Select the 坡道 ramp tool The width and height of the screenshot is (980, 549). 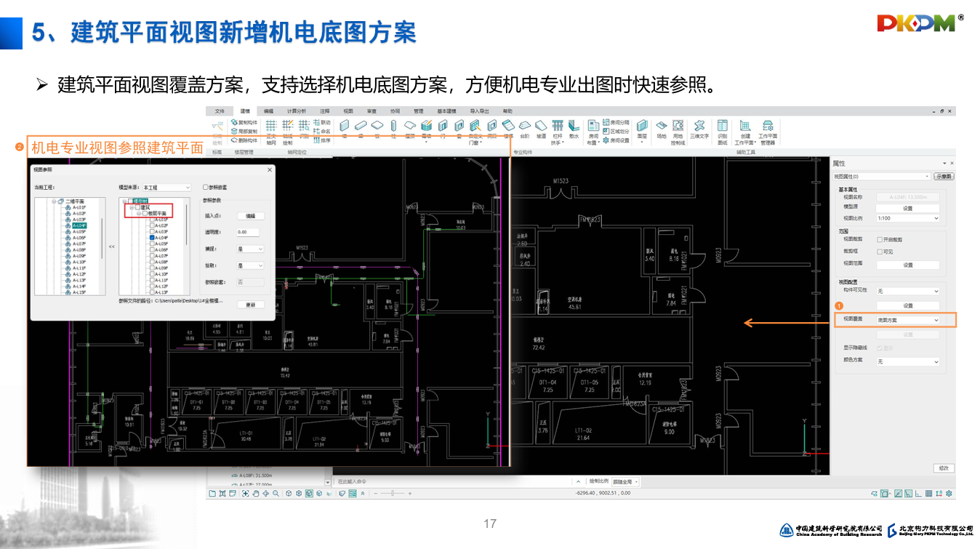541,129
